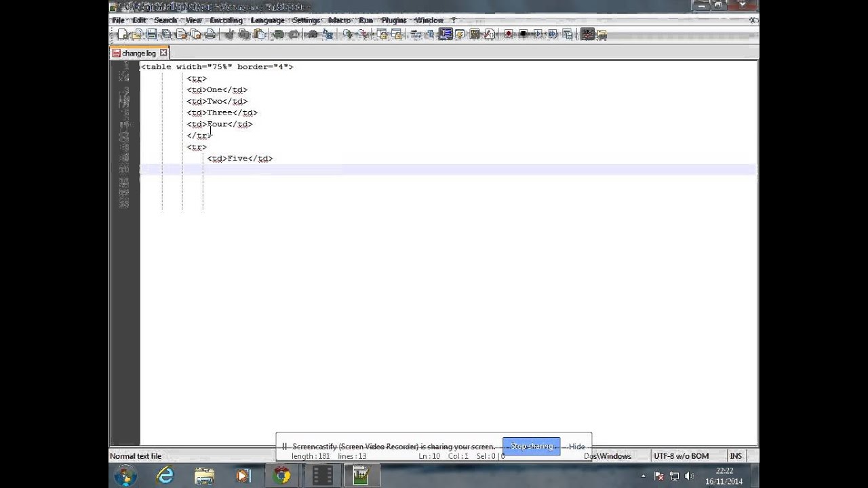Select the change.log tab
Image resolution: width=868 pixels, height=488 pixels.
point(140,53)
